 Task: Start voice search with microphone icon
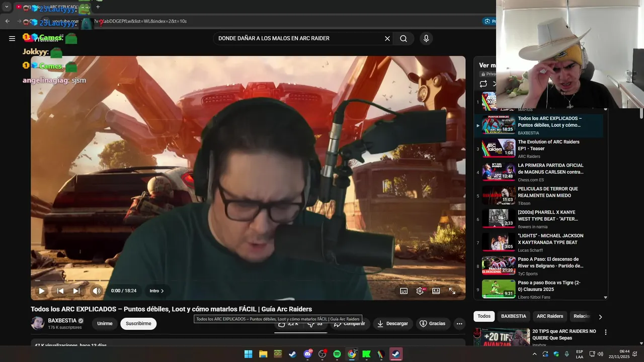[426, 38]
